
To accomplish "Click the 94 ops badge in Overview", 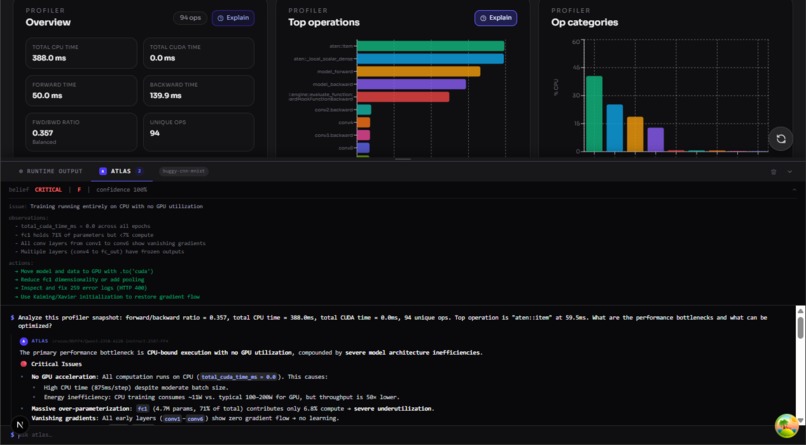I will coord(190,18).
